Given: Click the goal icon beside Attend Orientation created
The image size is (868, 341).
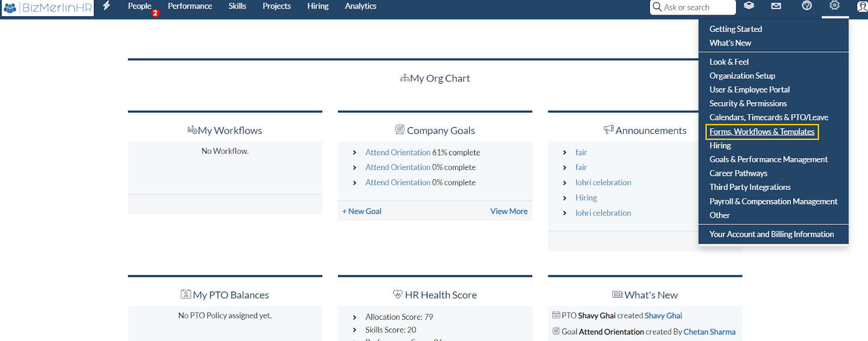Looking at the screenshot, I should pyautogui.click(x=556, y=331).
